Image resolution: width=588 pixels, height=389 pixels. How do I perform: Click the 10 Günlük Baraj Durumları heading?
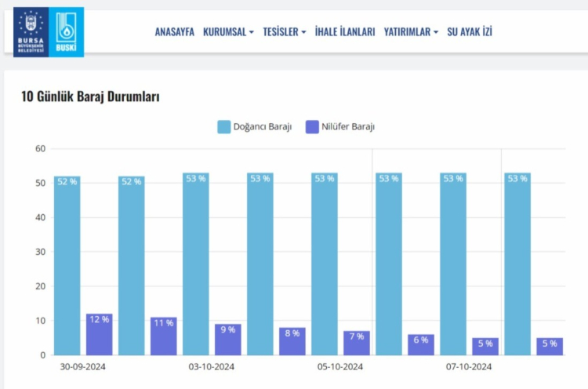click(x=90, y=97)
